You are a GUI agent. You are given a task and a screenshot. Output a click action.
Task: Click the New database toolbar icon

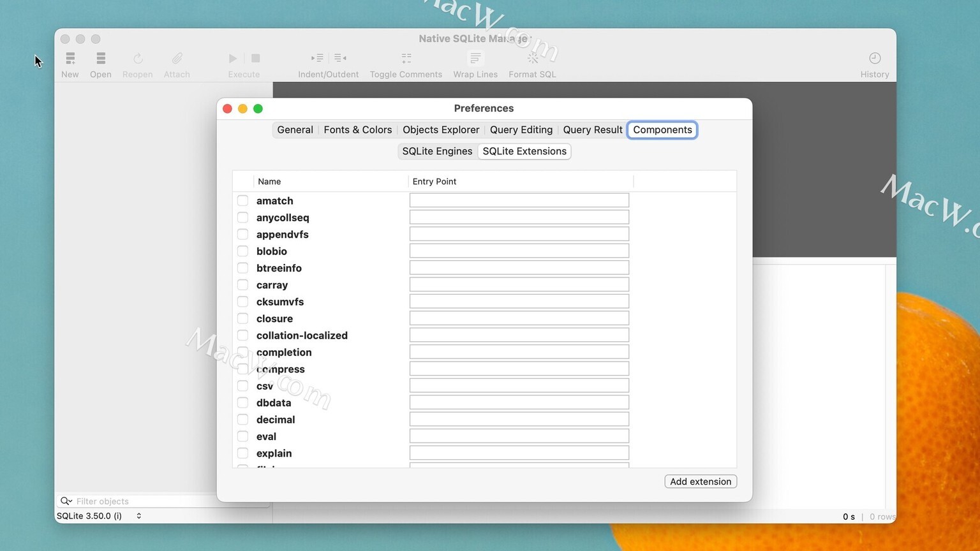(70, 59)
